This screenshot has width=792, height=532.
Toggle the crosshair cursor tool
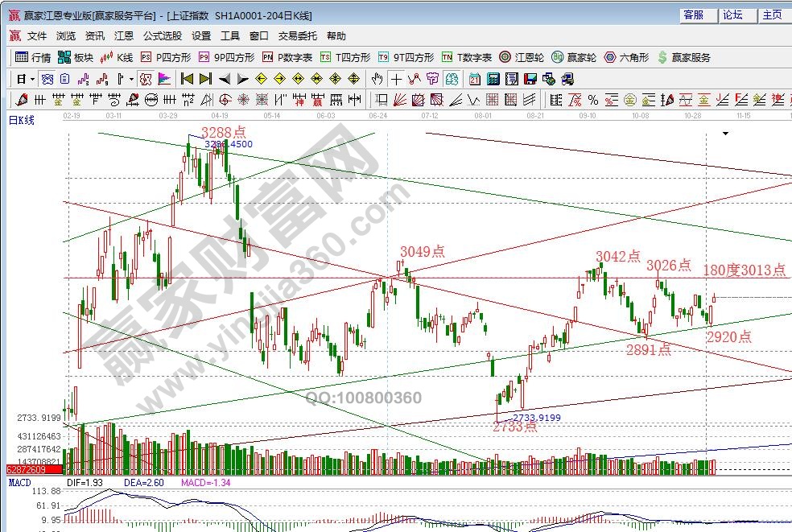(x=396, y=79)
